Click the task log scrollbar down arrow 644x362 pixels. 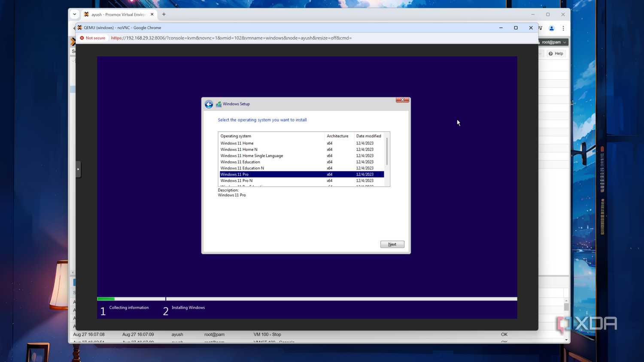pyautogui.click(x=566, y=340)
